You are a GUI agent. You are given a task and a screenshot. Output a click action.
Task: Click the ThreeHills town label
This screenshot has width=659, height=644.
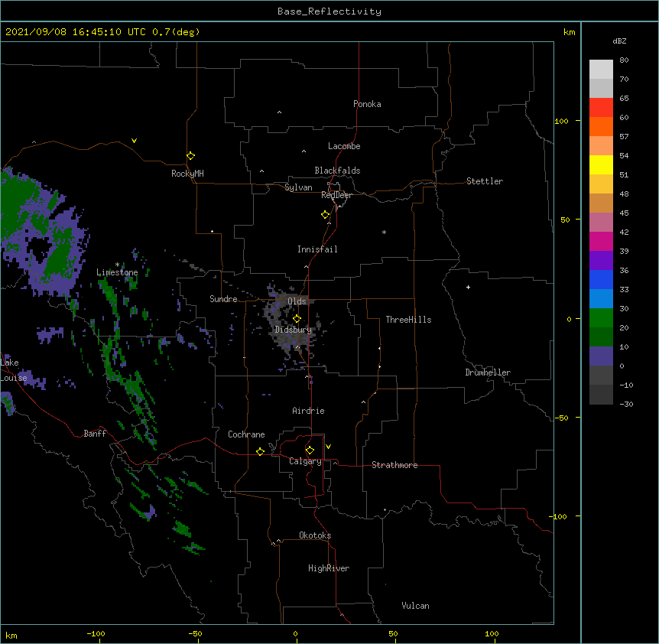[408, 320]
